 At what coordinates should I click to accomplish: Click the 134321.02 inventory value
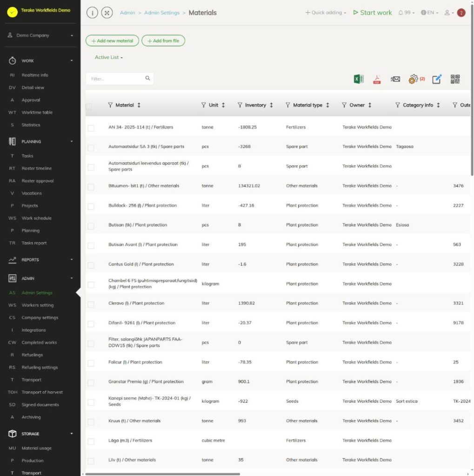pos(249,186)
